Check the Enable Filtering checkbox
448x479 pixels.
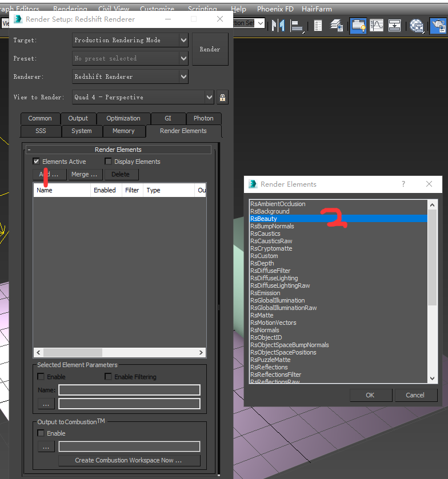pyautogui.click(x=108, y=376)
